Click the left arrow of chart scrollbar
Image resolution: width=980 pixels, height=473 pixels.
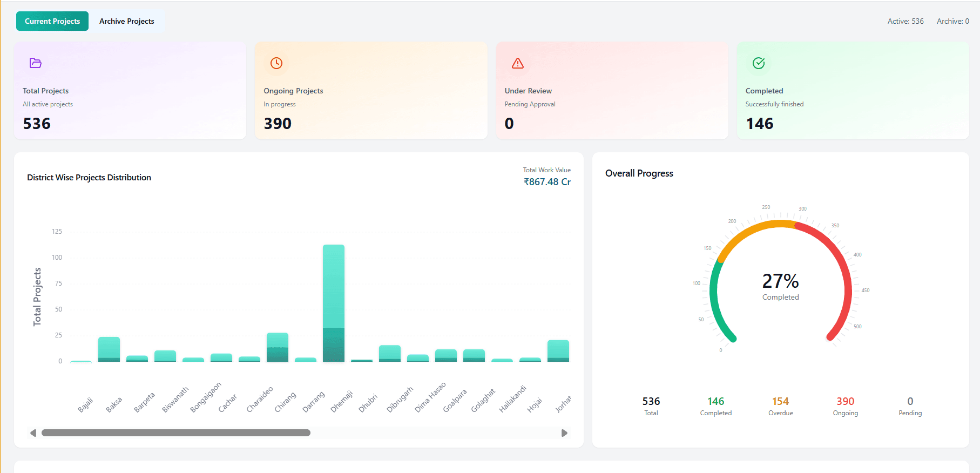33,433
